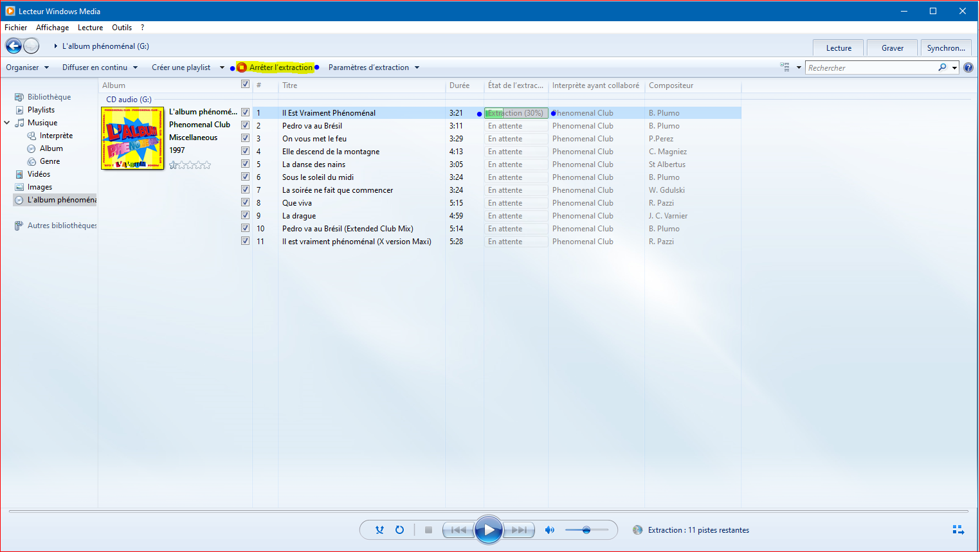Open the Outils menu
The width and height of the screenshot is (980, 552).
point(122,28)
